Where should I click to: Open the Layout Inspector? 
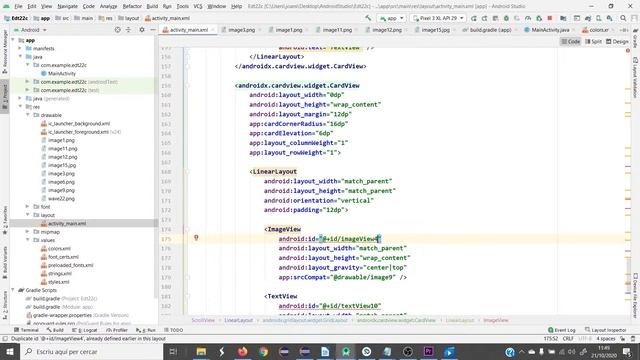[606, 330]
